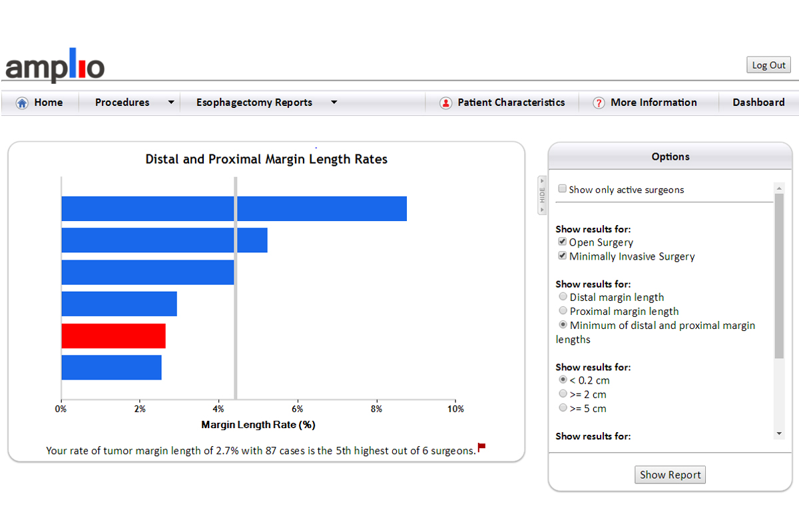Click the red highlighted bar in chart
Image resolution: width=799 pixels, height=532 pixels.
tap(113, 336)
